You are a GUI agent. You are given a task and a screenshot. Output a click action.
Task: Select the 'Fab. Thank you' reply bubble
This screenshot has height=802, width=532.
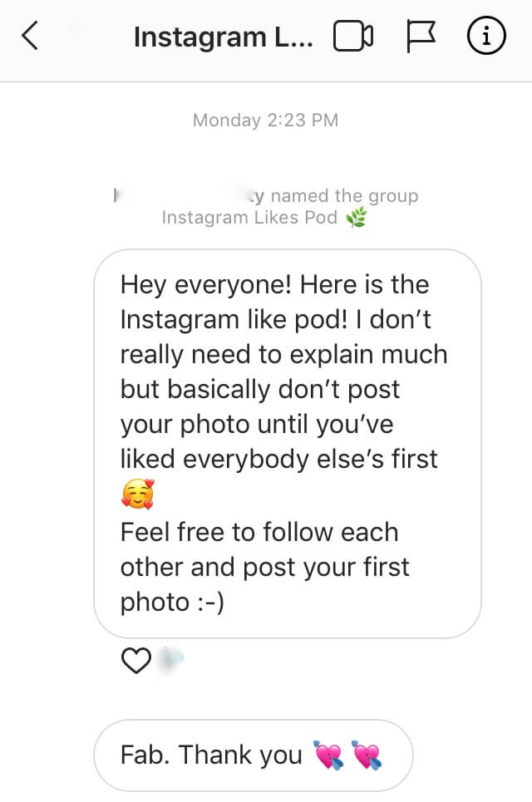[x=253, y=755]
